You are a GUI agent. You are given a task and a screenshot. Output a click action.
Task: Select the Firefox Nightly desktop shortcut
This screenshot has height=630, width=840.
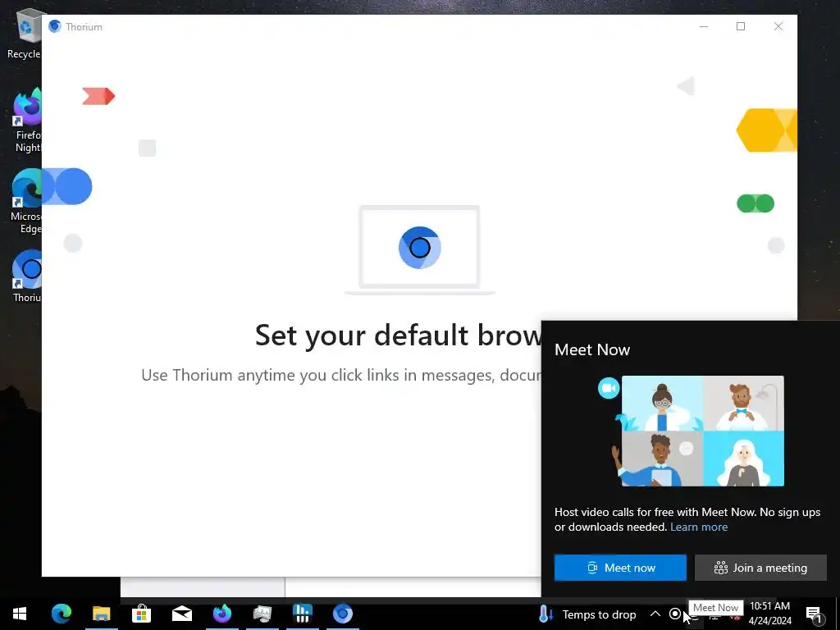(27, 121)
